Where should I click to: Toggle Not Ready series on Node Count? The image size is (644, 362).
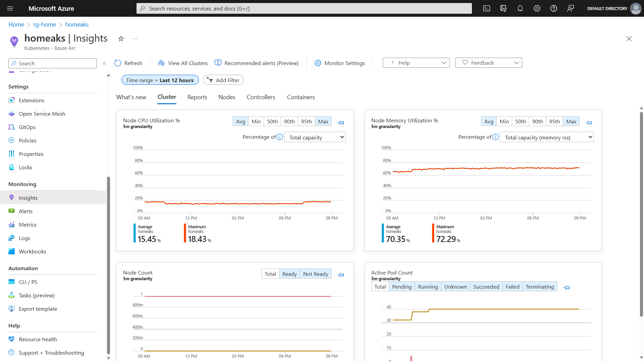[x=316, y=274]
